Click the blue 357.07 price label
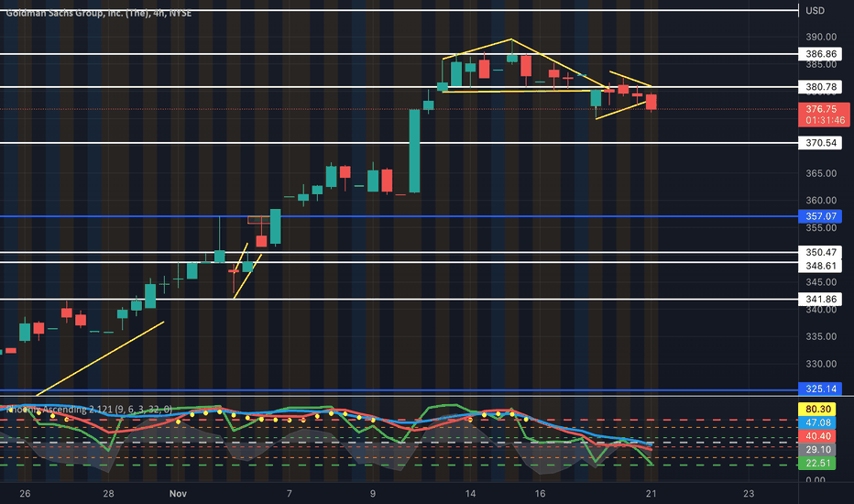The height and width of the screenshot is (504, 854). click(x=820, y=216)
